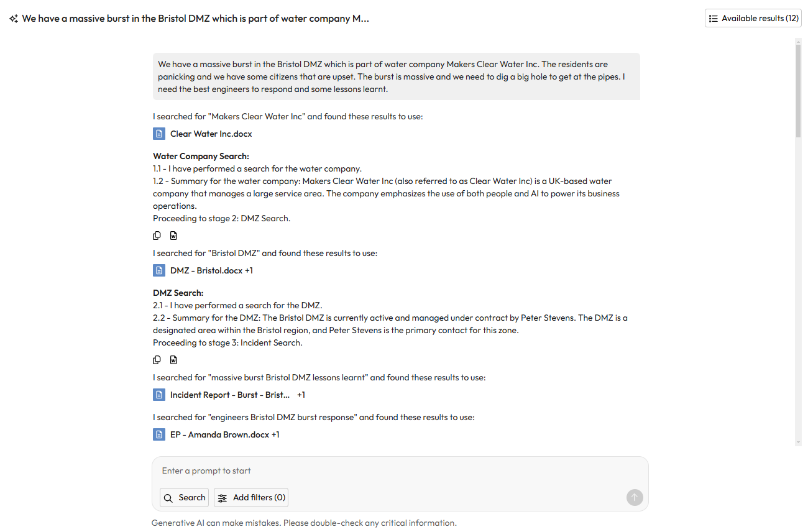Expand the +1 after EP - Amanda Brown.docx
Image resolution: width=808 pixels, height=532 pixels.
275,434
